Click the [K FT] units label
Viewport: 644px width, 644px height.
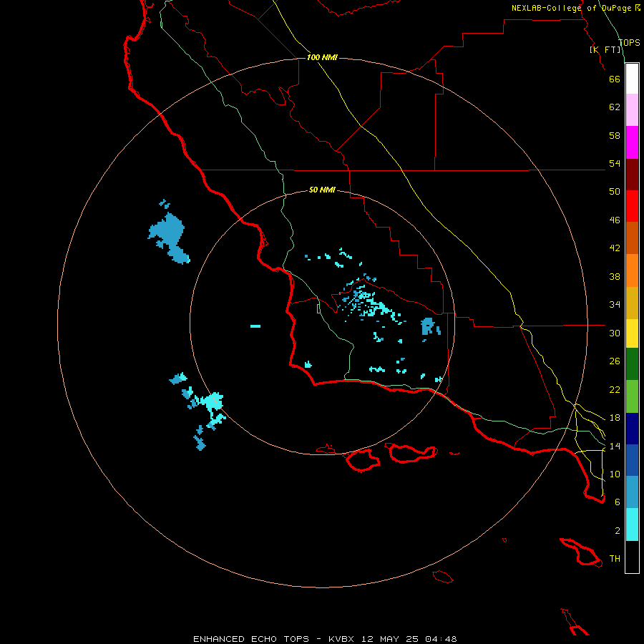(x=605, y=50)
